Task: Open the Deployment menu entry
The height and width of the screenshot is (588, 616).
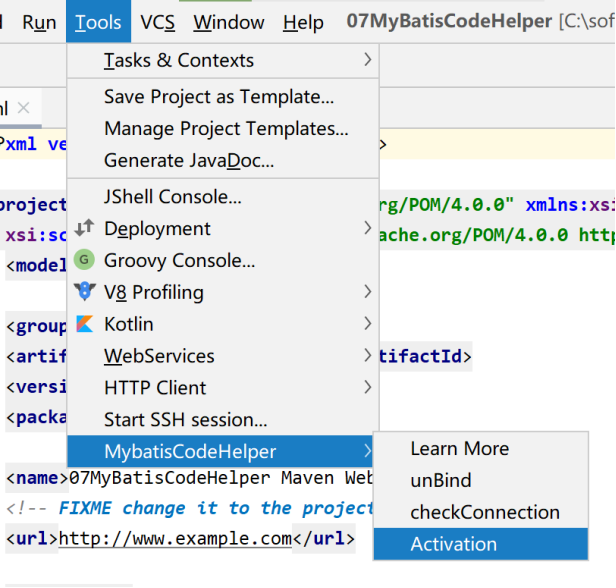Action: coord(223,229)
